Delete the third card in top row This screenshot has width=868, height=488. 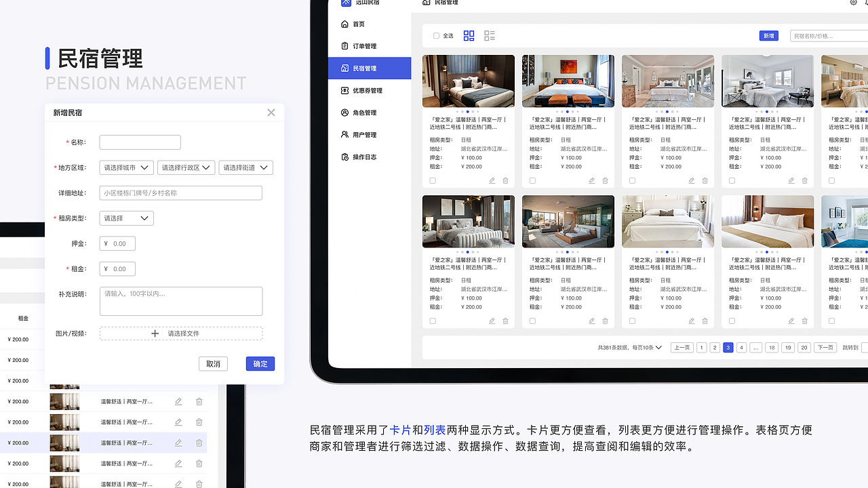tap(705, 181)
